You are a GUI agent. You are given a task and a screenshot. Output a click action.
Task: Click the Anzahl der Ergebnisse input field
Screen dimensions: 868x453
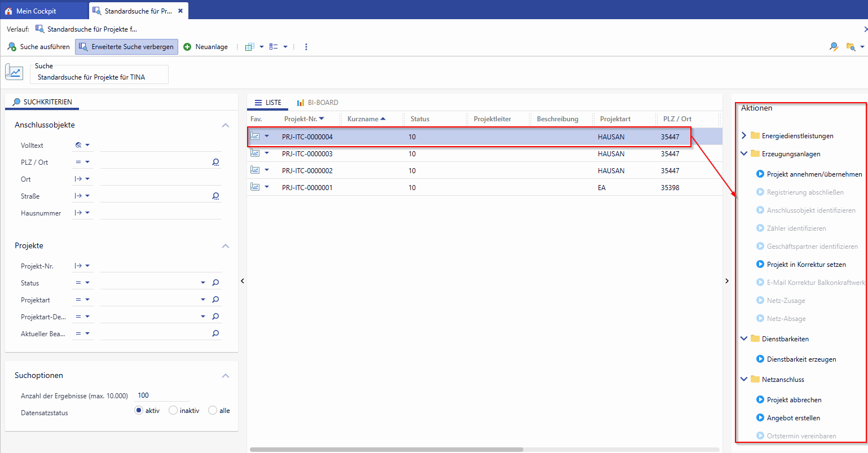tap(162, 395)
